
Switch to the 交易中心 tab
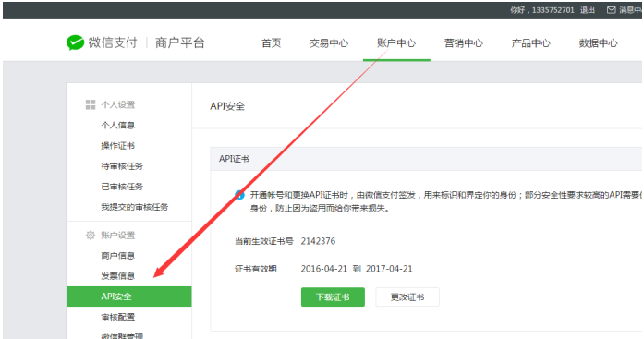(329, 43)
